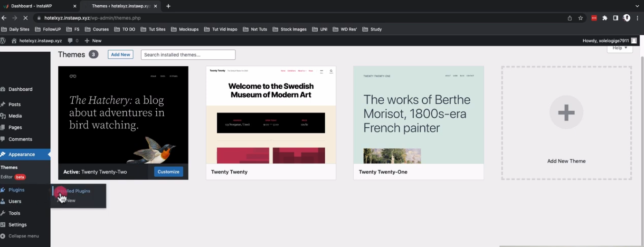
Task: Open the Dashboard menu item in sidebar
Action: pyautogui.click(x=20, y=89)
